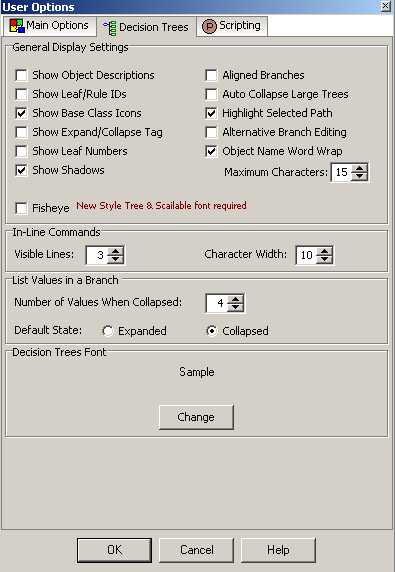
Task: Click the Scripting tab P icon
Action: pos(209,26)
